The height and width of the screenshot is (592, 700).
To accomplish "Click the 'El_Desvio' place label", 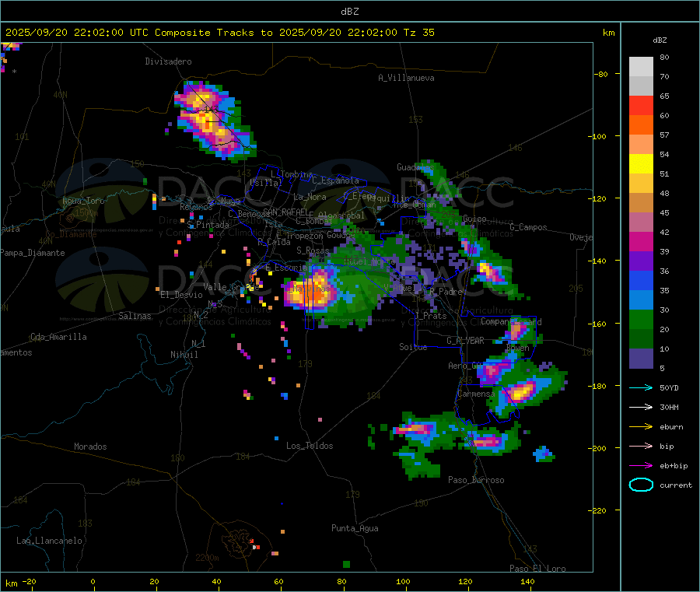I will (x=182, y=295).
